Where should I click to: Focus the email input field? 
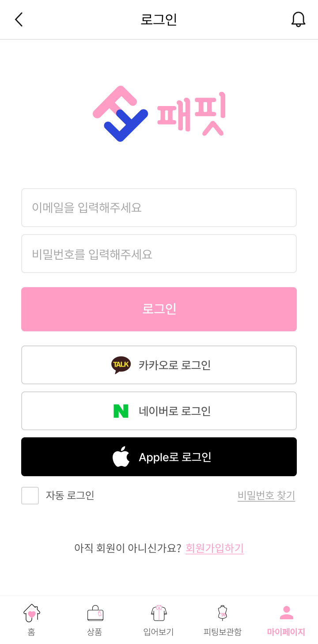point(159,208)
